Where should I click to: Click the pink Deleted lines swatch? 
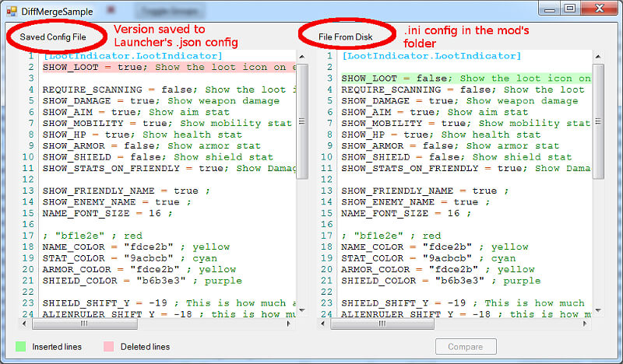coord(109,346)
